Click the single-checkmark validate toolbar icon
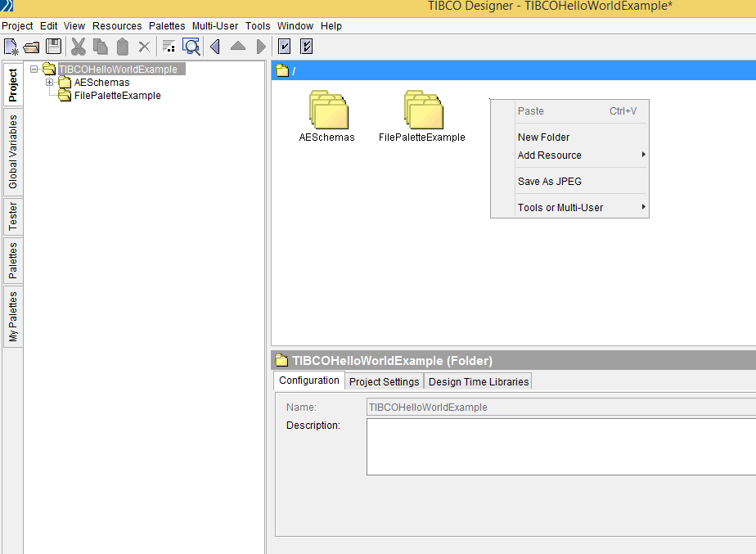This screenshot has height=554, width=756. click(x=285, y=47)
